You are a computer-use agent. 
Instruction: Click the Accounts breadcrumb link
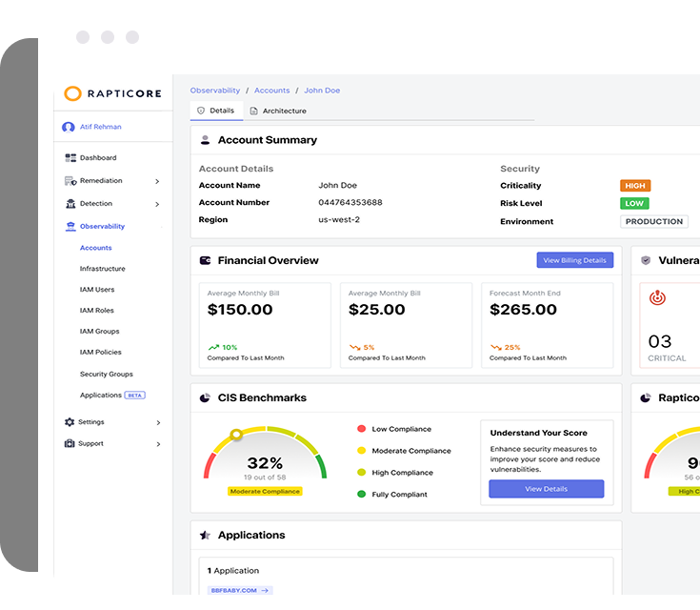(x=271, y=91)
